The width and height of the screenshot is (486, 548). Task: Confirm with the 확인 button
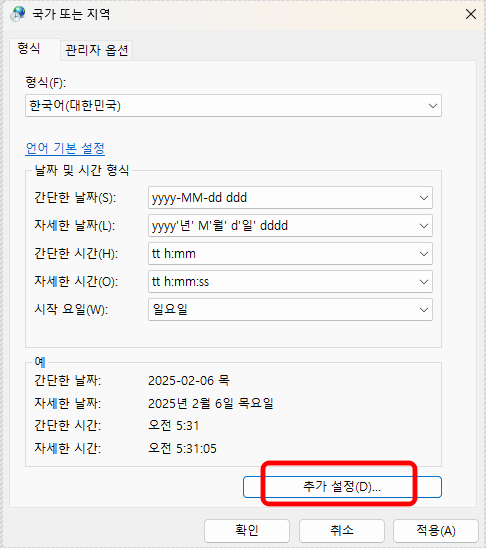[247, 531]
